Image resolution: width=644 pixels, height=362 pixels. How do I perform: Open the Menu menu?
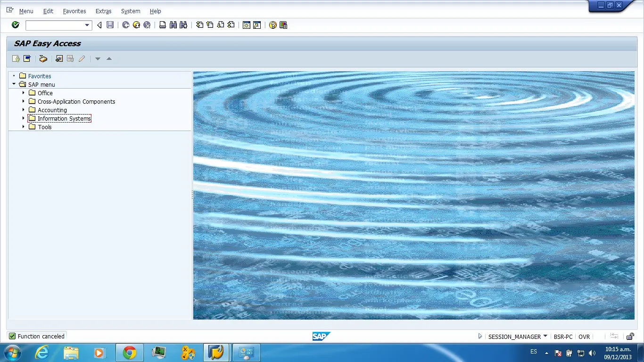pyautogui.click(x=26, y=11)
